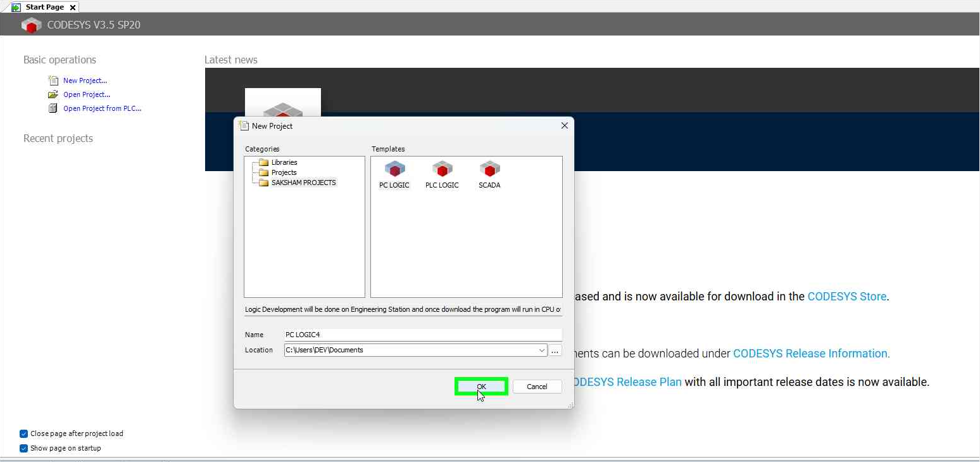Click Open Project from PLC... link
This screenshot has height=462, width=980.
(x=102, y=108)
